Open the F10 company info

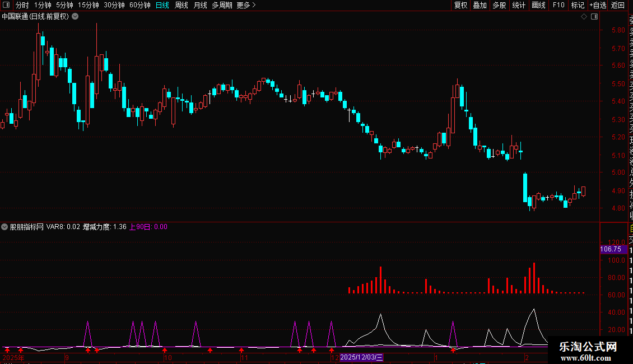click(558, 5)
